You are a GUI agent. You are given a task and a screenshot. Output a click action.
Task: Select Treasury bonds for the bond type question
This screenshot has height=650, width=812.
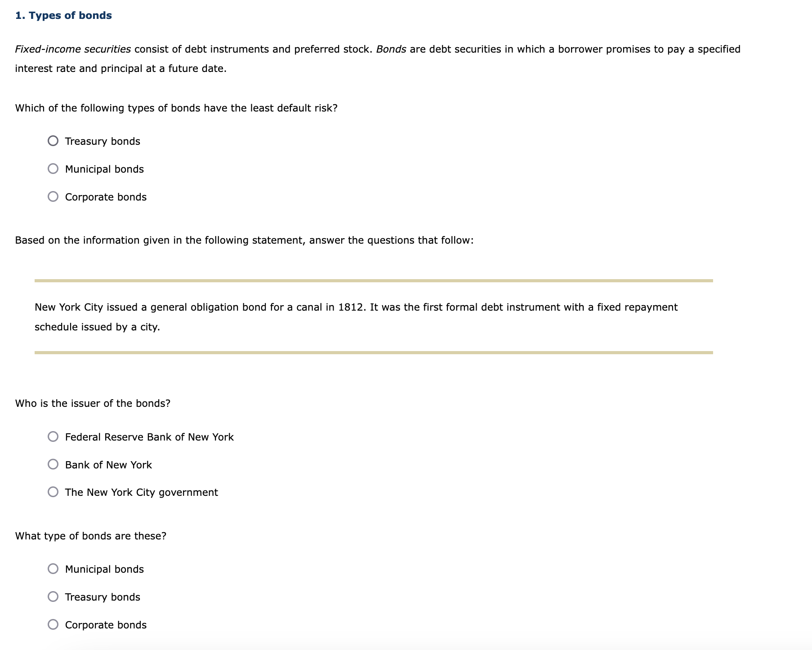click(53, 597)
